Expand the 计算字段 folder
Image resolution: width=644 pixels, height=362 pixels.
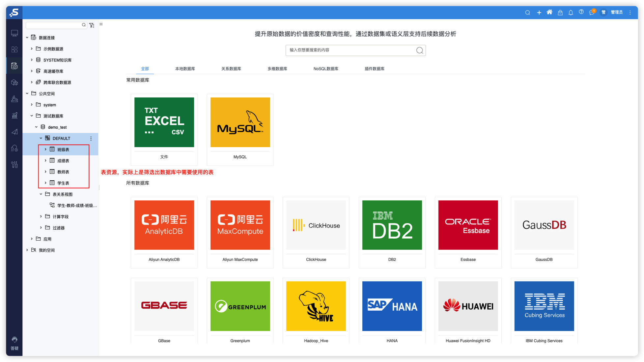tap(41, 217)
